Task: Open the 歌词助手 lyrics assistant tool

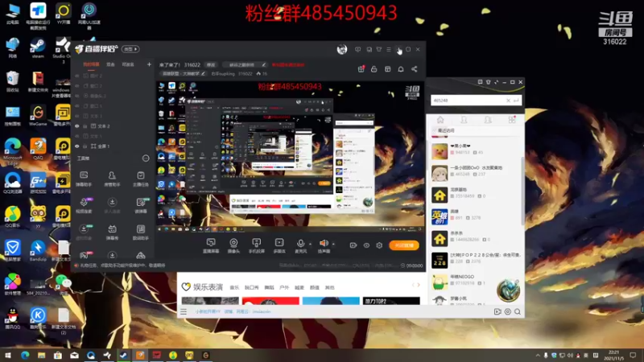Action: [140, 232]
